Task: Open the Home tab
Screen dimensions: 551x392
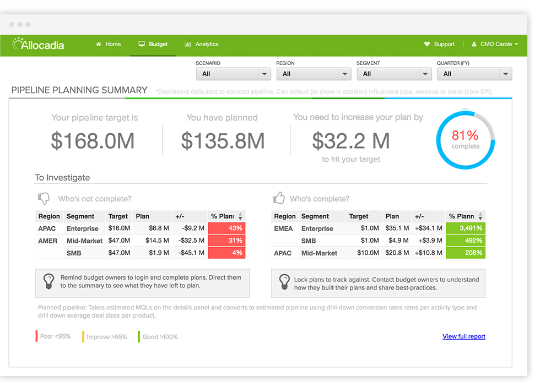Action: (x=108, y=44)
